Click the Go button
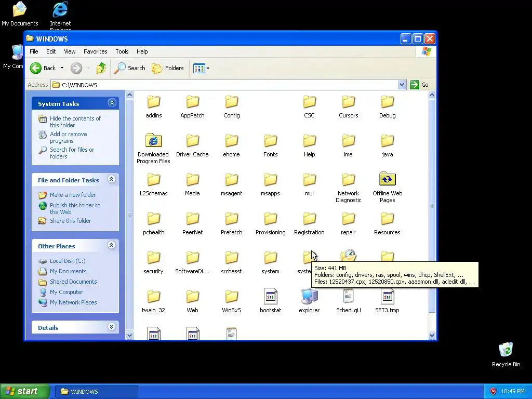 [x=419, y=85]
